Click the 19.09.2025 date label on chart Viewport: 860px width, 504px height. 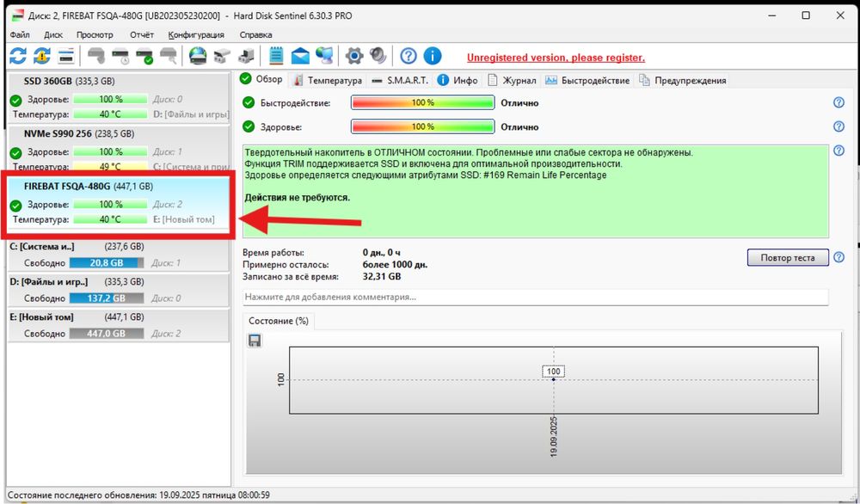(x=553, y=437)
